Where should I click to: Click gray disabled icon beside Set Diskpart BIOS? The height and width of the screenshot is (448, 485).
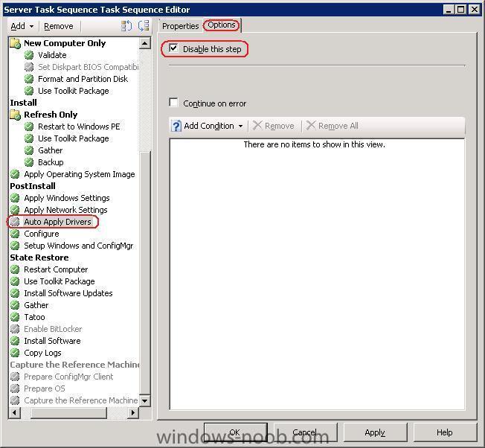(x=29, y=67)
